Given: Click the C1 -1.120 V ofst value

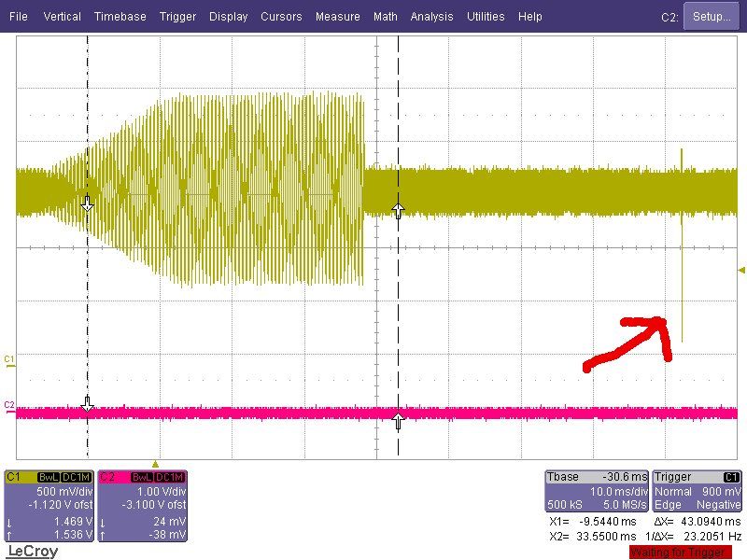Looking at the screenshot, I should (x=61, y=504).
